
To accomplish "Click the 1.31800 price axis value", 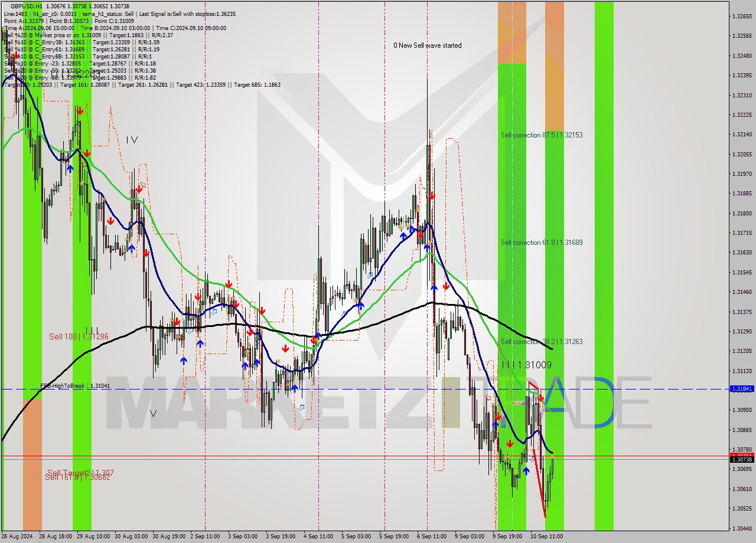I will (741, 213).
